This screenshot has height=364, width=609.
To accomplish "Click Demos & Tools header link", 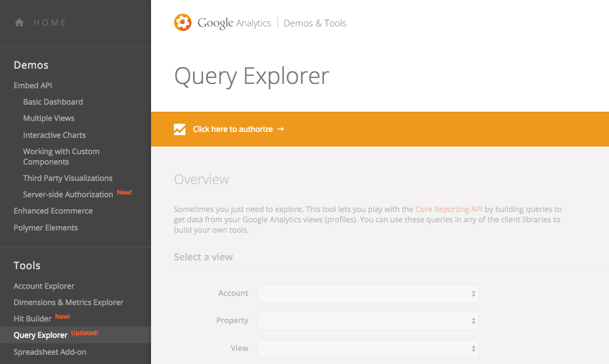I will (315, 23).
